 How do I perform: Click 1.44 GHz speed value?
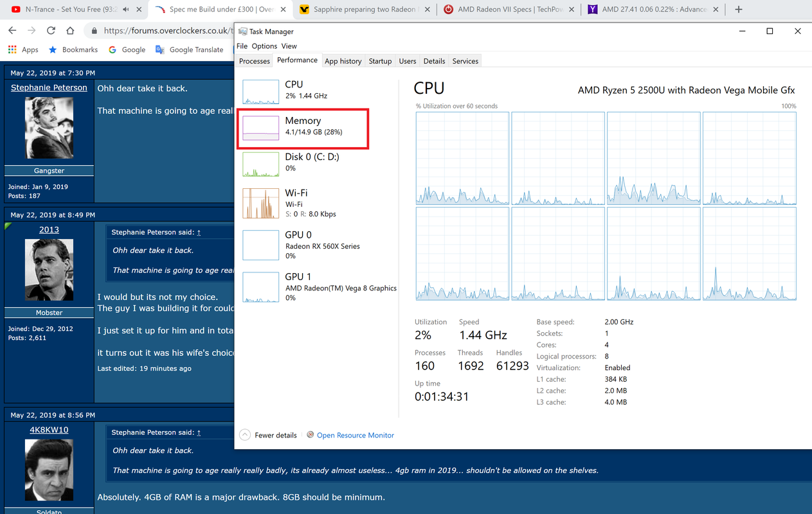click(x=483, y=335)
